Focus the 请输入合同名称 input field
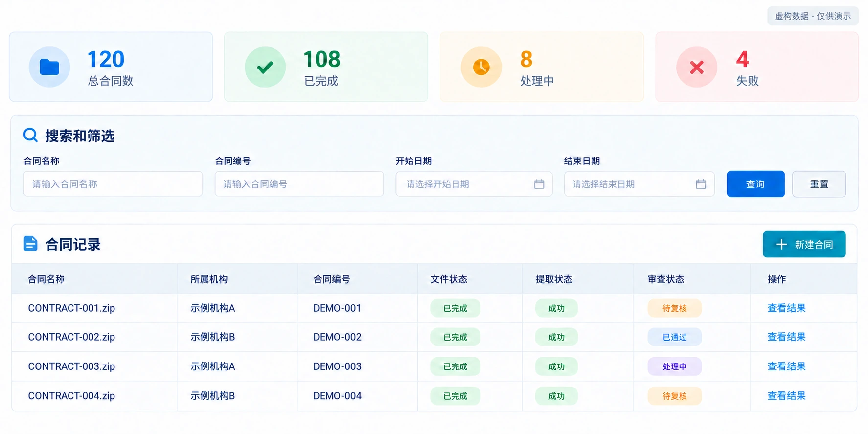The image size is (868, 434). pyautogui.click(x=113, y=184)
